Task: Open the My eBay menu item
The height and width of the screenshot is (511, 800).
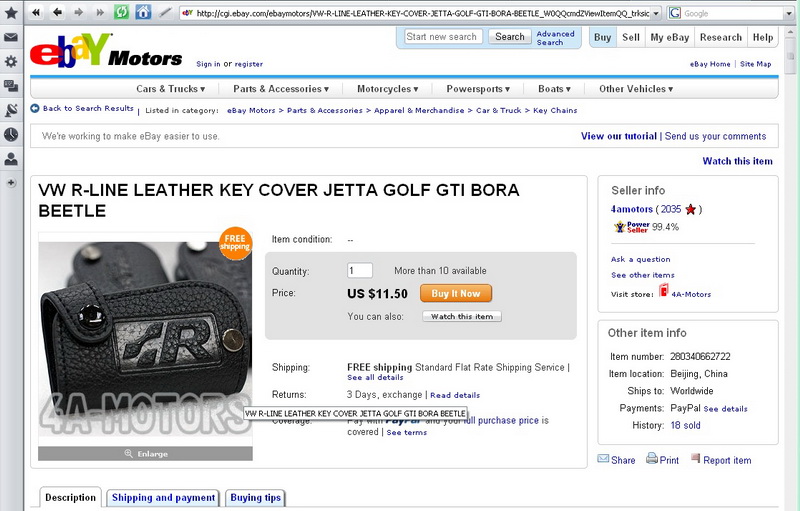Action: coord(669,37)
